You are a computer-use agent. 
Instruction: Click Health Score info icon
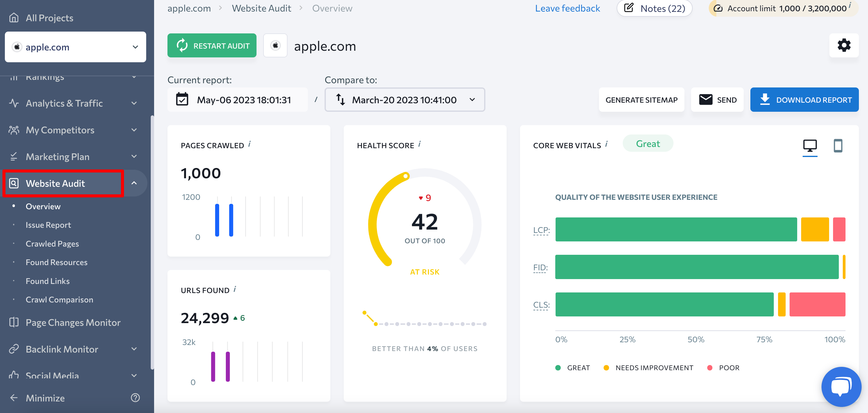tap(419, 144)
